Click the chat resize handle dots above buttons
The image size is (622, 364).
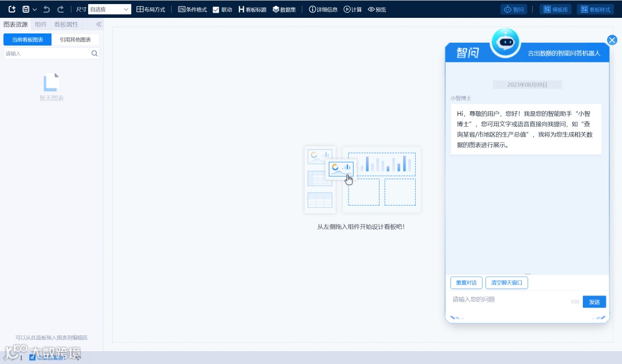click(527, 274)
